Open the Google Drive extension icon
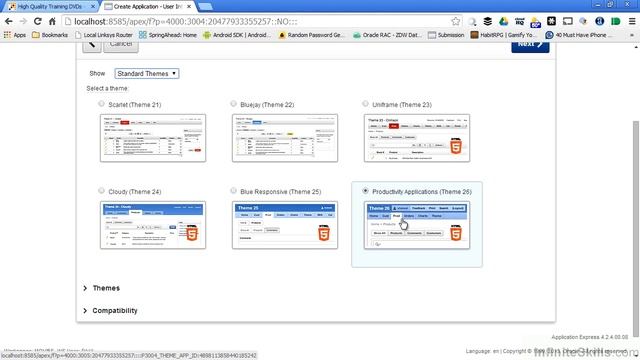Viewport: 640px width, 360px height. (504, 21)
